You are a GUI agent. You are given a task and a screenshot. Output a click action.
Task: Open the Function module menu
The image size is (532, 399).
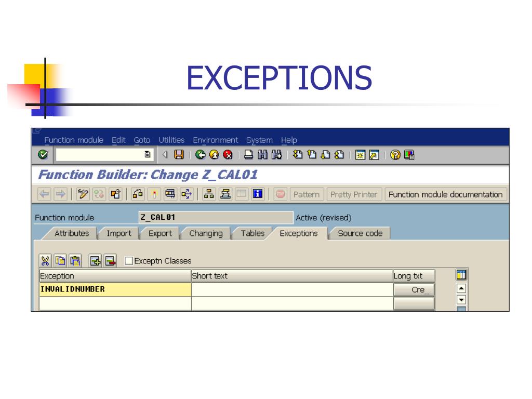[74, 140]
